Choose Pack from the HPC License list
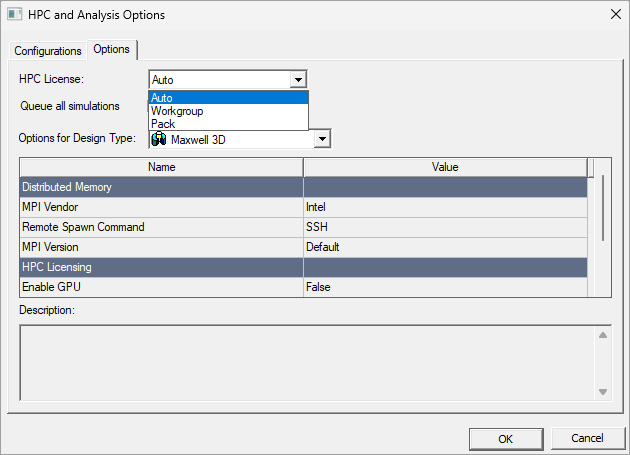Image resolution: width=630 pixels, height=455 pixels. click(x=229, y=124)
